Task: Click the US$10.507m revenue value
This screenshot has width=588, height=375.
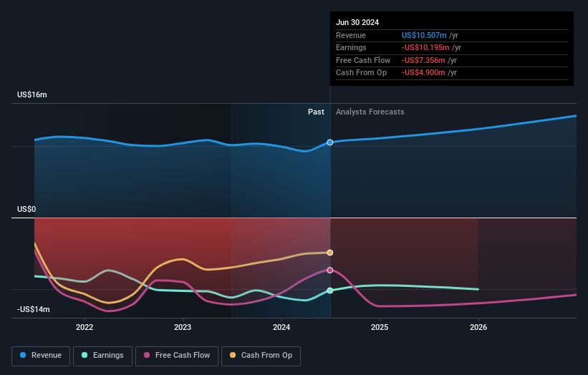Action: 424,35
